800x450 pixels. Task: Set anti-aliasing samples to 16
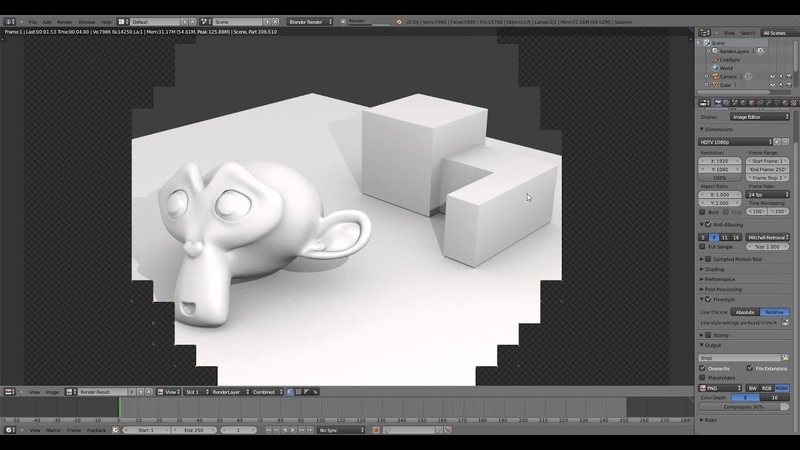736,237
